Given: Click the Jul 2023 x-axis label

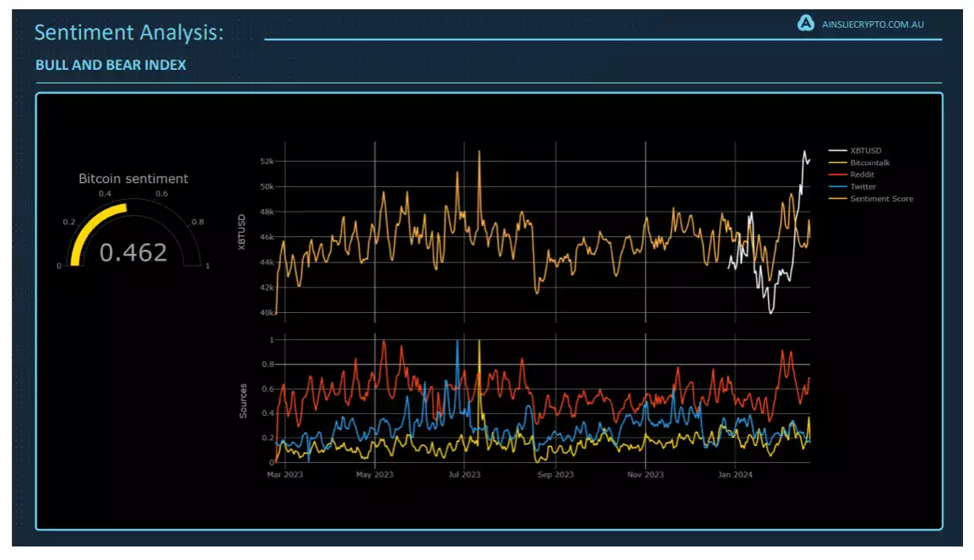Looking at the screenshot, I should click(x=463, y=475).
